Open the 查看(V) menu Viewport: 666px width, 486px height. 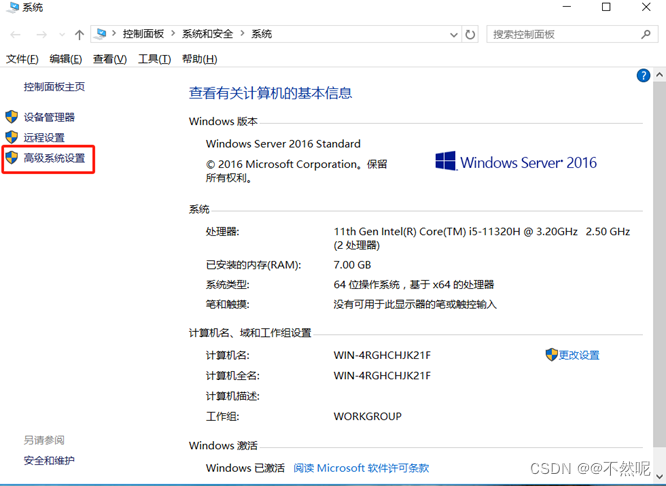pyautogui.click(x=110, y=59)
